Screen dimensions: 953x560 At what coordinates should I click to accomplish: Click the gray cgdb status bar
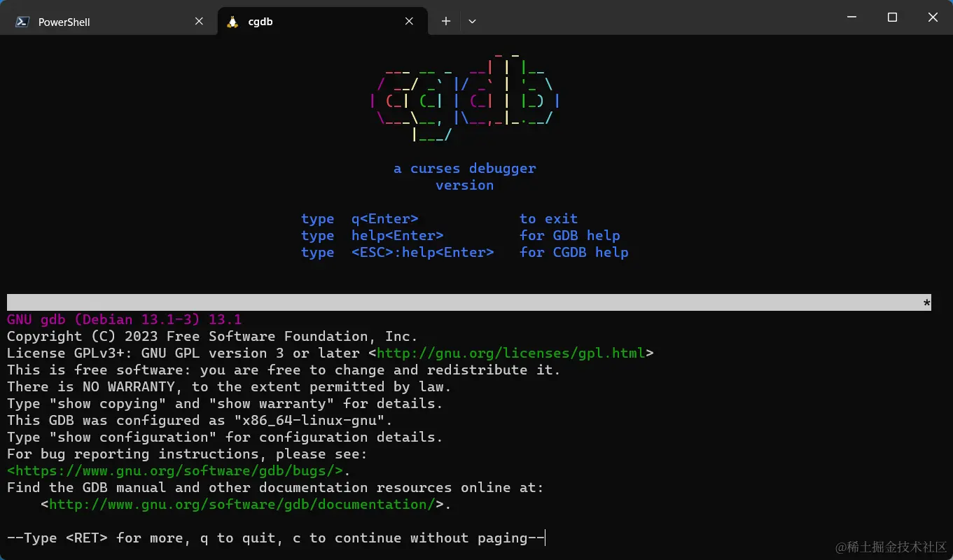tap(469, 302)
